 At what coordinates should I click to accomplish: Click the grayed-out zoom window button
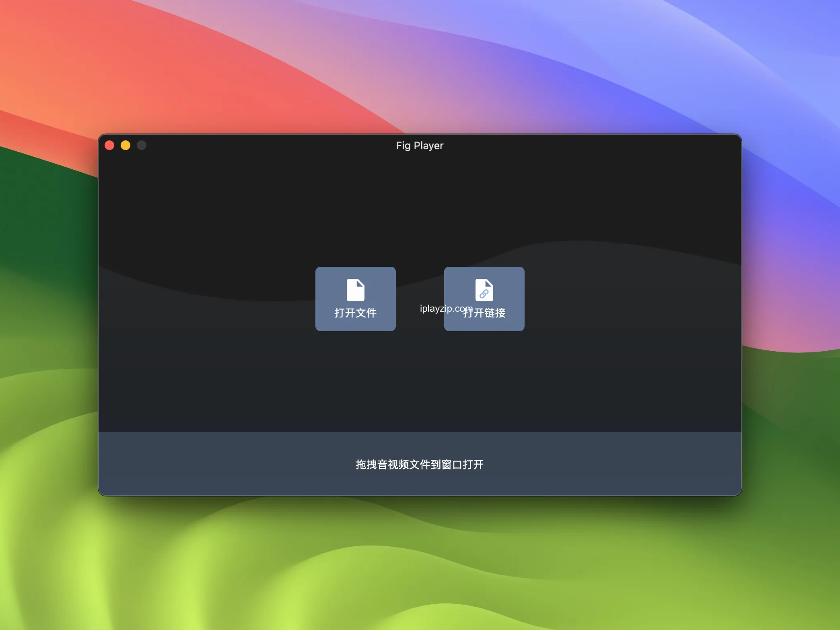pos(142,145)
